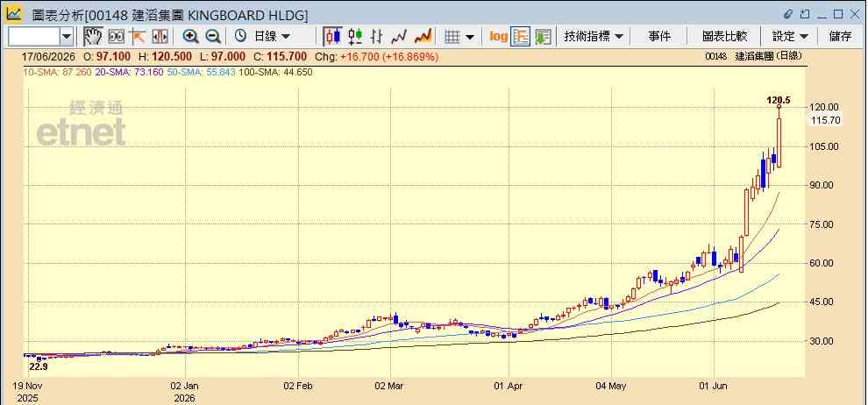Maximize the chart analysis window

pos(838,14)
